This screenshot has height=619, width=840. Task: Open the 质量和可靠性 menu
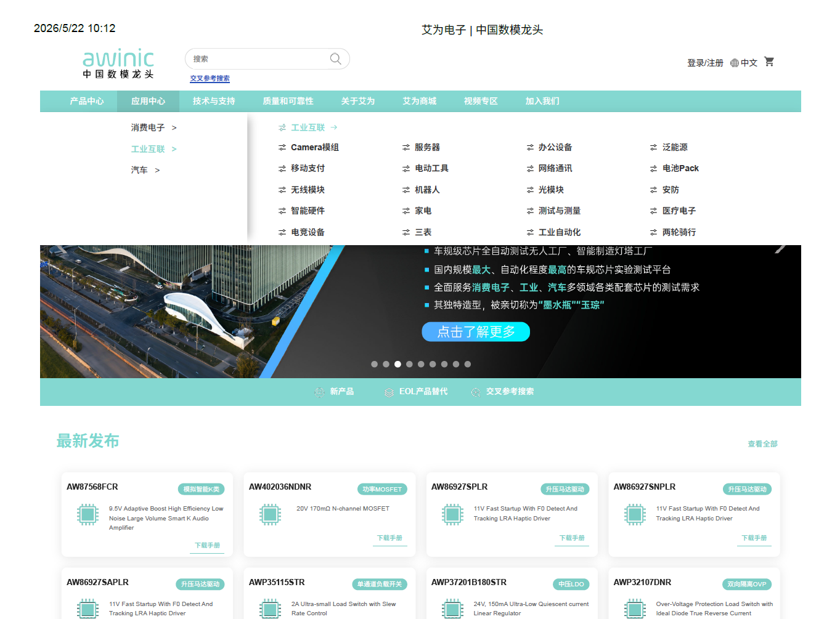click(x=288, y=101)
